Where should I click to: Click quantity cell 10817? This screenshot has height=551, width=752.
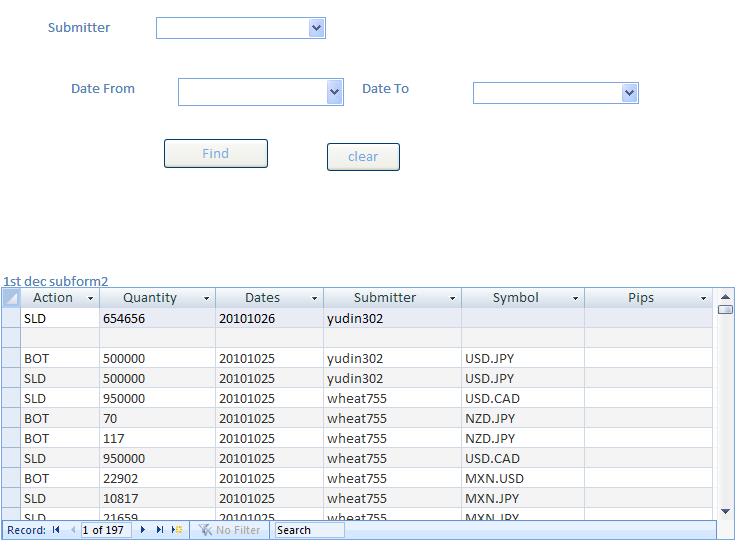[x=157, y=498]
